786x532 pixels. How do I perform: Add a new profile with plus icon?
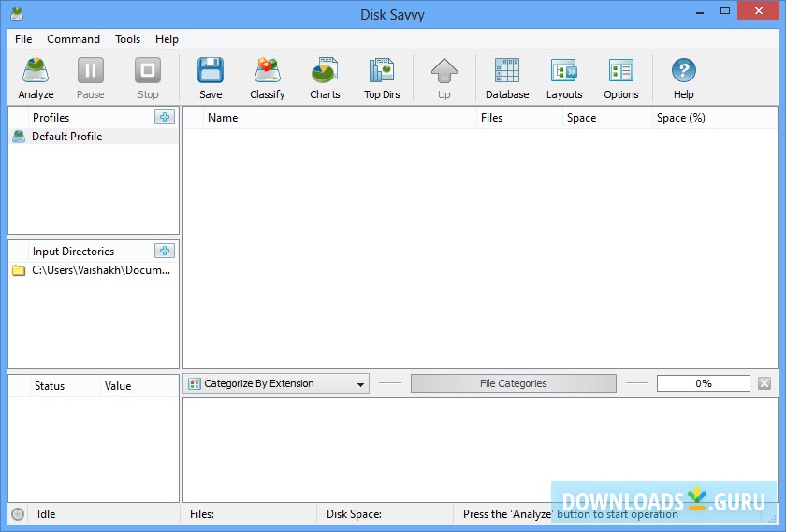[165, 117]
